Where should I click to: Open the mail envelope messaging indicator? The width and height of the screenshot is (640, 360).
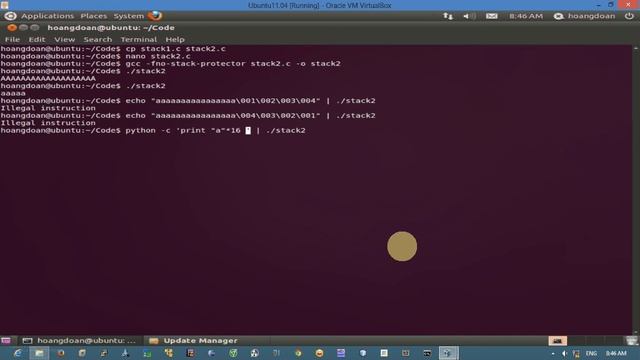tap(491, 16)
